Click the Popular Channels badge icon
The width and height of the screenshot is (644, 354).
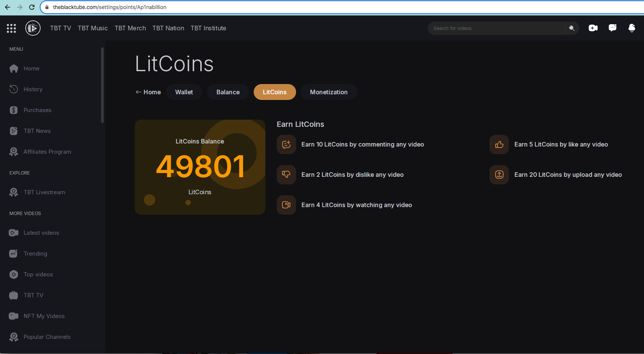[14, 337]
